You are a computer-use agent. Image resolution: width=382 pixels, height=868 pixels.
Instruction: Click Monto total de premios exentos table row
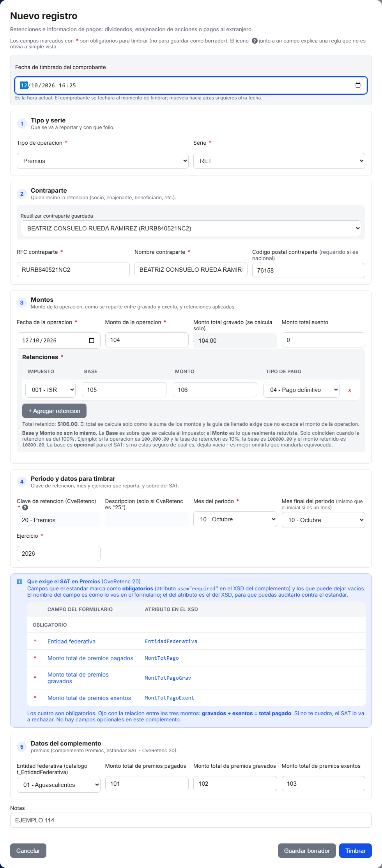196,698
